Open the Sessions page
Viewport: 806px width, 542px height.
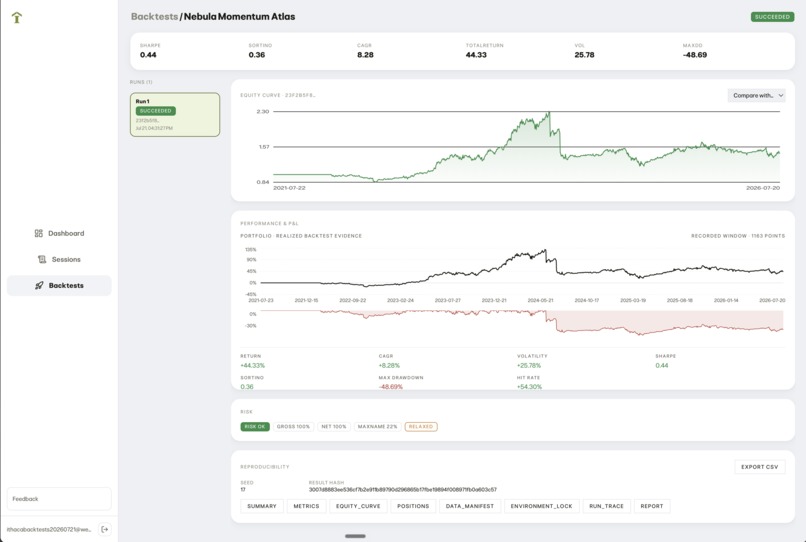59,259
